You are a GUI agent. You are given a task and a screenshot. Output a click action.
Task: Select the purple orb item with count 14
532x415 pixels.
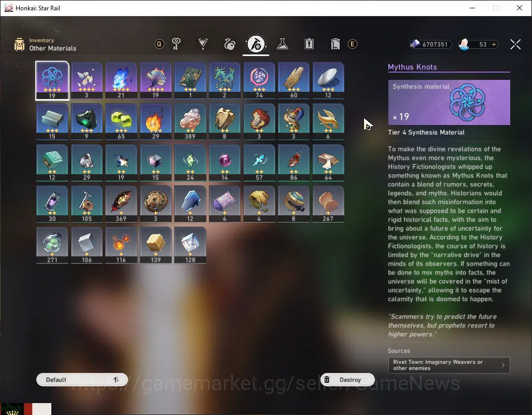[225, 162]
